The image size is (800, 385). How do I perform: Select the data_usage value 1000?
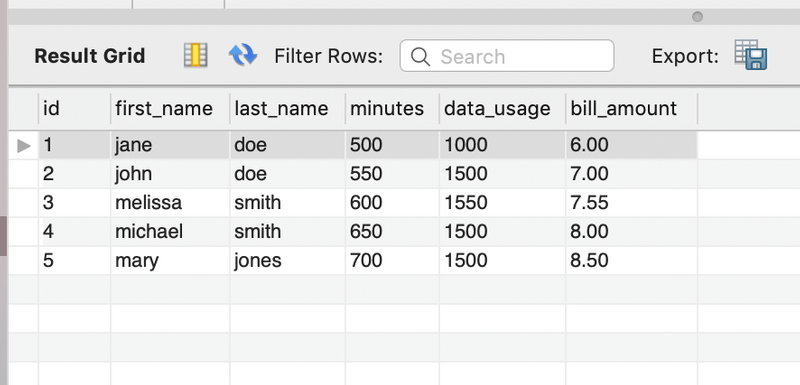click(x=503, y=145)
